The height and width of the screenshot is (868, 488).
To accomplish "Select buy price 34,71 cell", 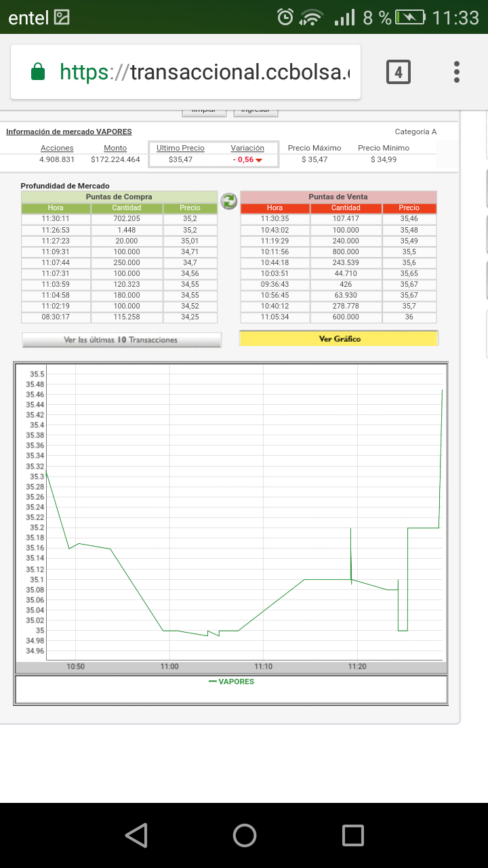I will [x=190, y=252].
